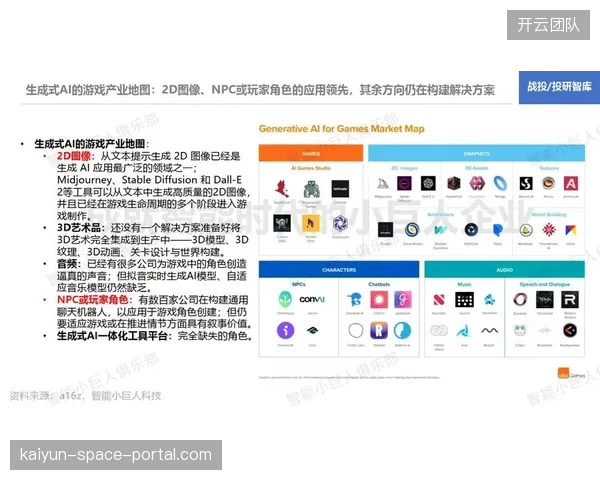Open the Hidden Door yellow logo

coord(311,223)
